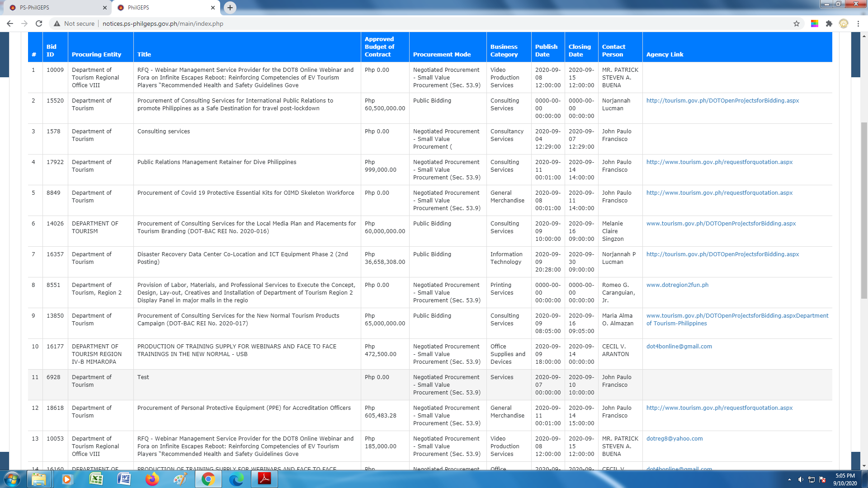Reload the PhilGEPS page
Screen dimensions: 868x488
tap(39, 23)
